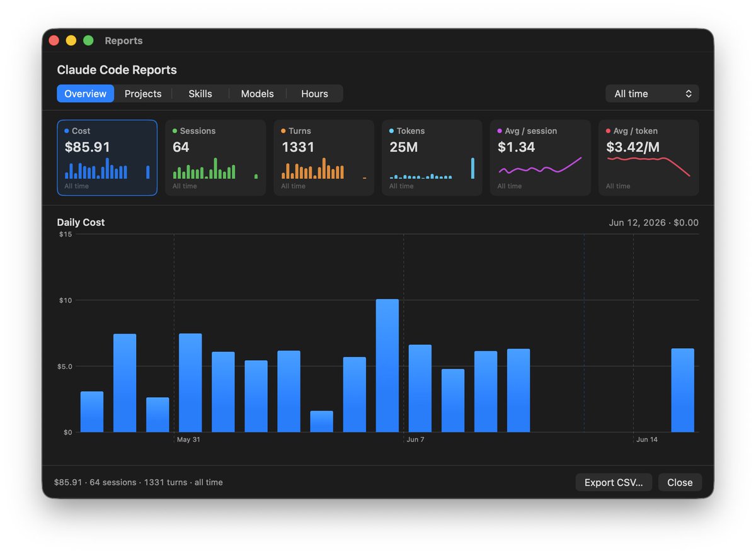
Task: Select the Avg / token card
Action: click(649, 157)
